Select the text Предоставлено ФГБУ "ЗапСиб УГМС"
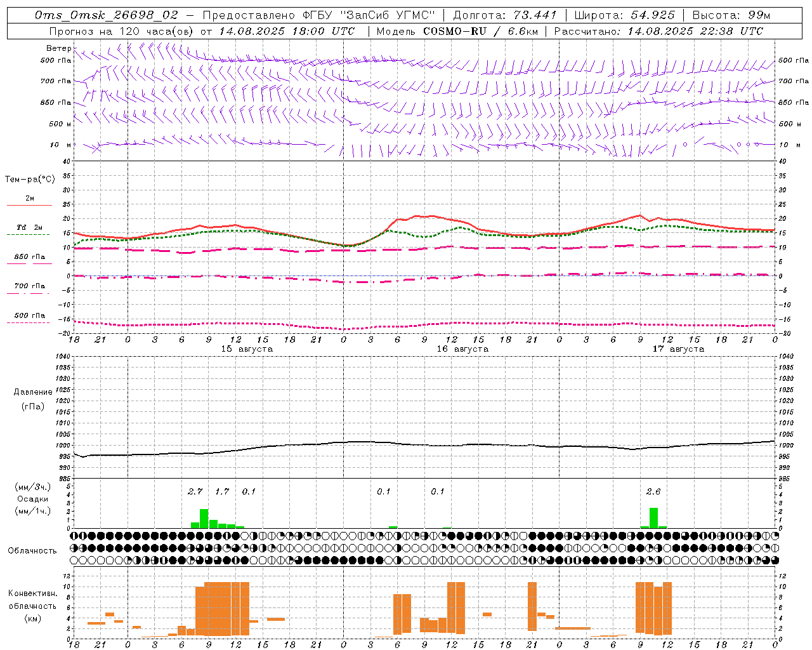This screenshot has width=812, height=650. point(319,15)
